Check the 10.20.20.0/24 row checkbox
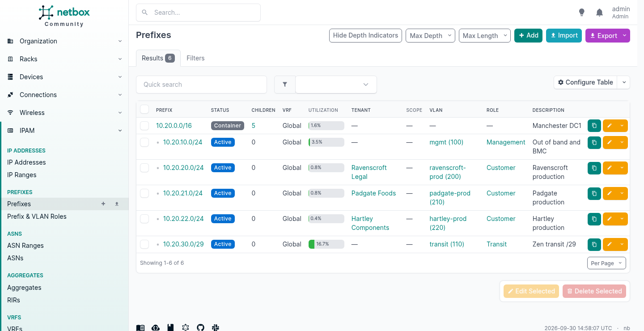 [144, 168]
